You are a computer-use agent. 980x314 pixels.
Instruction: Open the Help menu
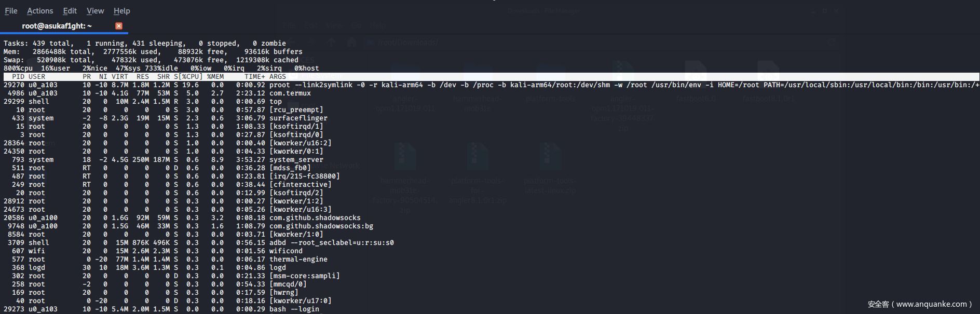click(x=122, y=11)
